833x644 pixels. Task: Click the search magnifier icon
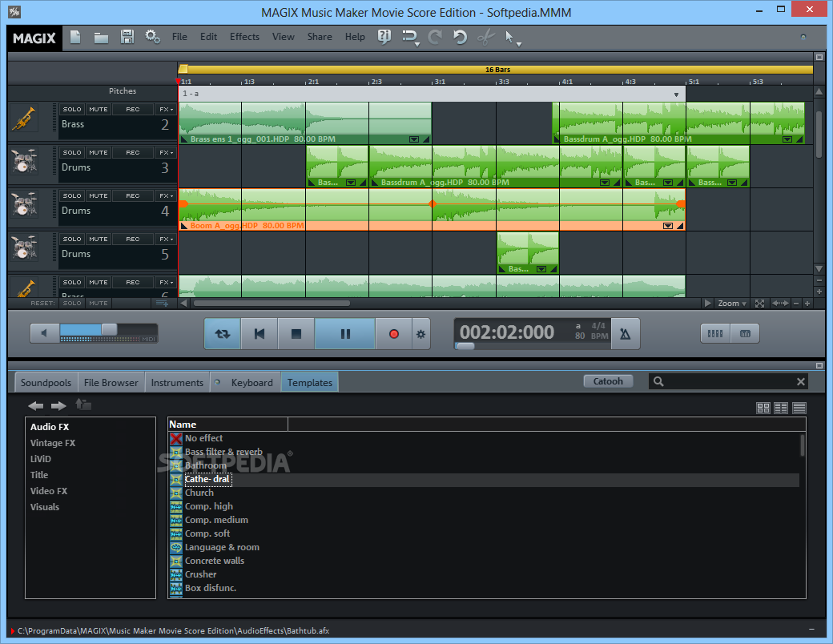[658, 381]
